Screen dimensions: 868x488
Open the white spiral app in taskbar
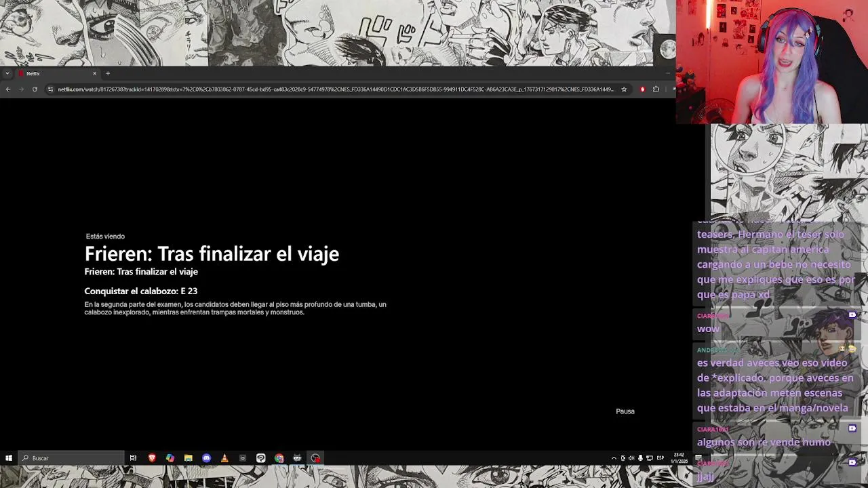[261, 458]
